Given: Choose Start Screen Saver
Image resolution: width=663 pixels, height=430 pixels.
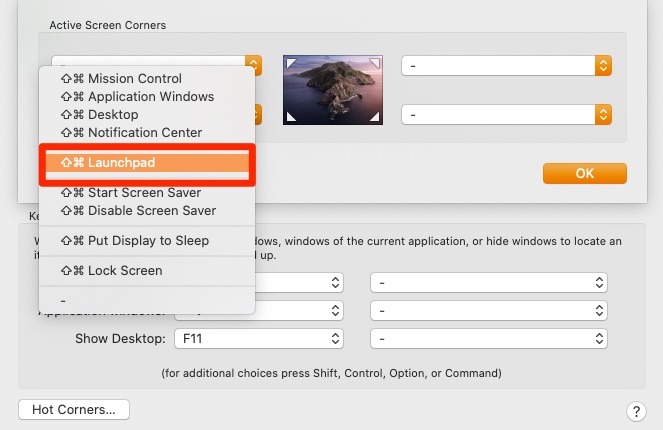Looking at the screenshot, I should click(147, 193).
